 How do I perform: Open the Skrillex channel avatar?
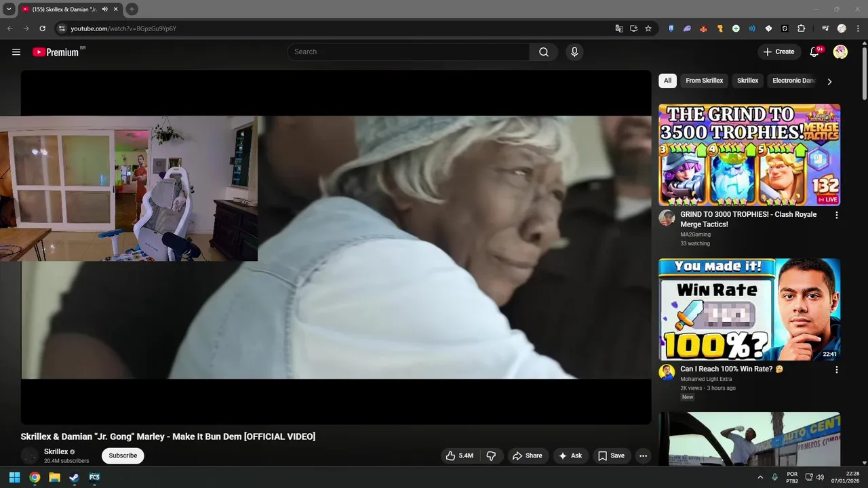30,455
